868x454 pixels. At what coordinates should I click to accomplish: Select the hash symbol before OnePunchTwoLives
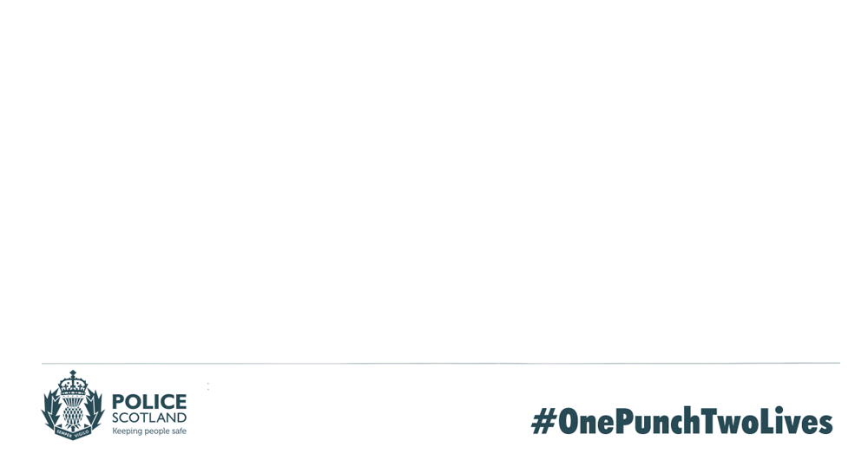543,422
